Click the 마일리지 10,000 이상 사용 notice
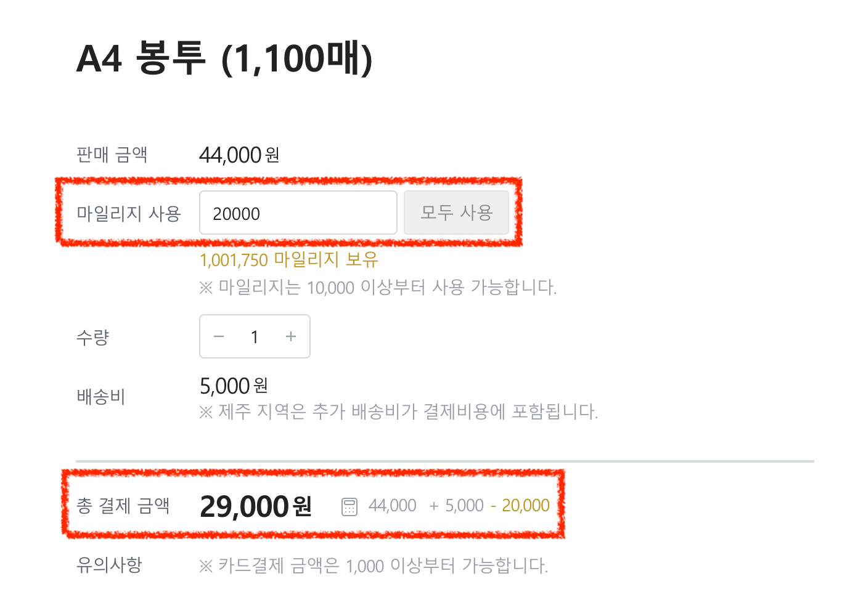 pos(378,288)
